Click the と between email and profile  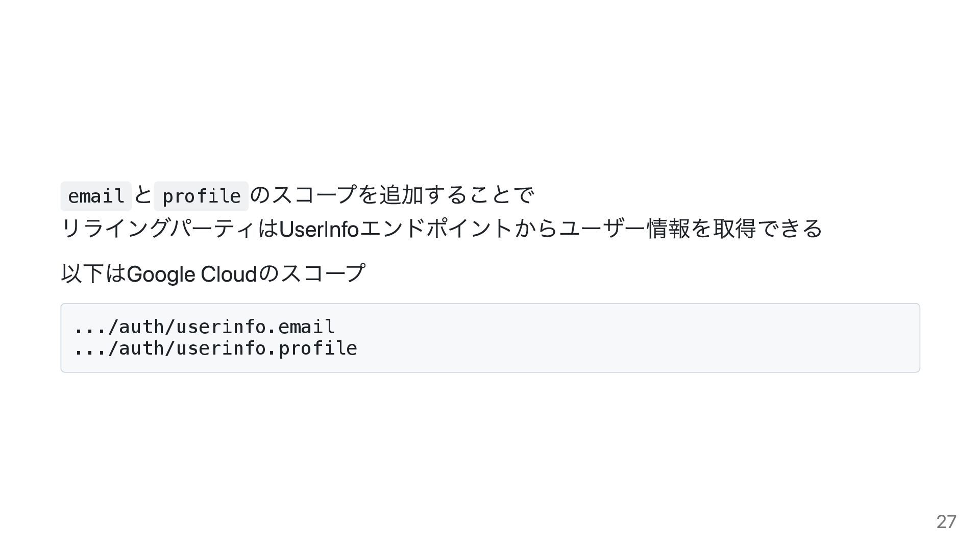pyautogui.click(x=143, y=195)
